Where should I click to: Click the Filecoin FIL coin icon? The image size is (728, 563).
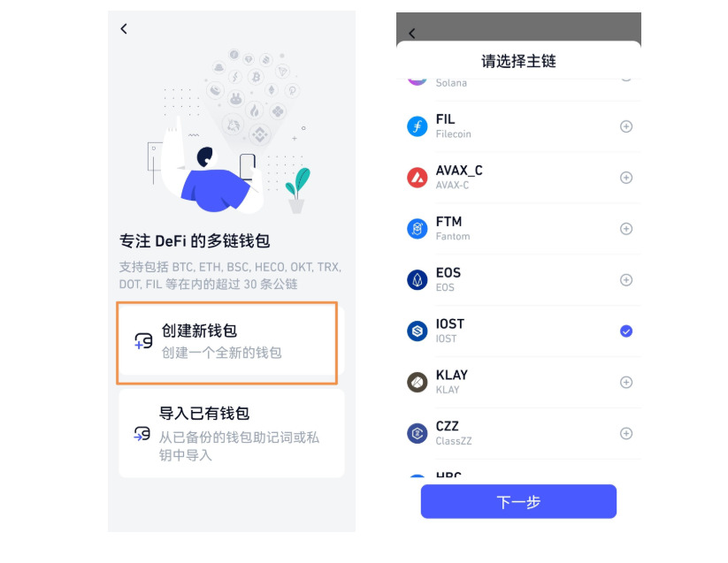coord(417,126)
